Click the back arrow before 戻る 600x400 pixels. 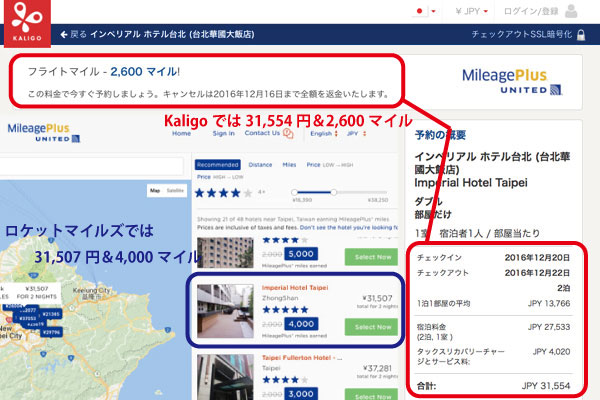(64, 34)
